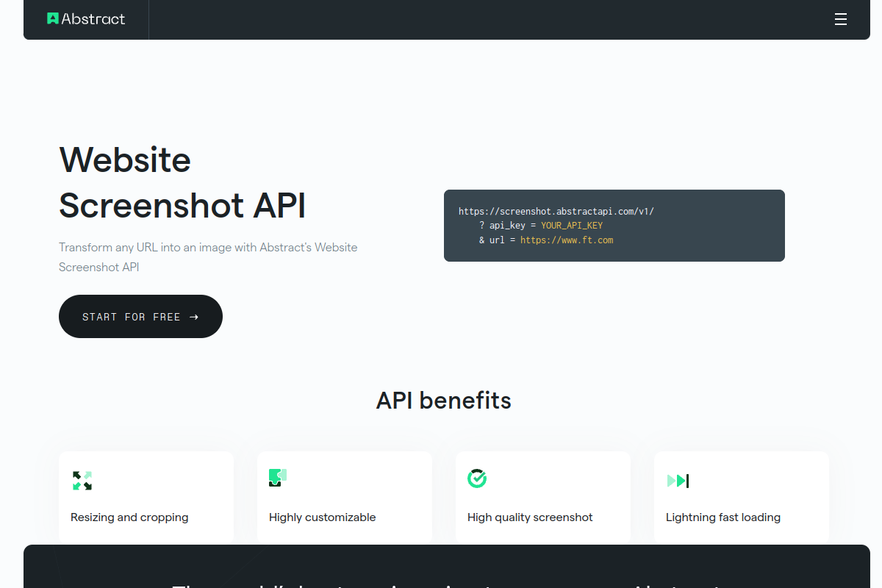This screenshot has height=588, width=882.
Task: Click the Abstract logo in the header
Action: click(x=86, y=19)
